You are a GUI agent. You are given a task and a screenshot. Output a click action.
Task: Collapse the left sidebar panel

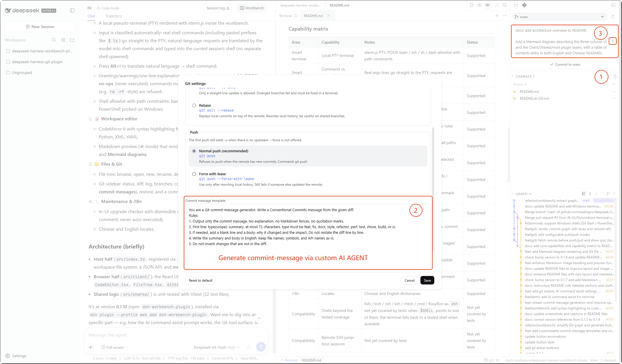[72, 10]
